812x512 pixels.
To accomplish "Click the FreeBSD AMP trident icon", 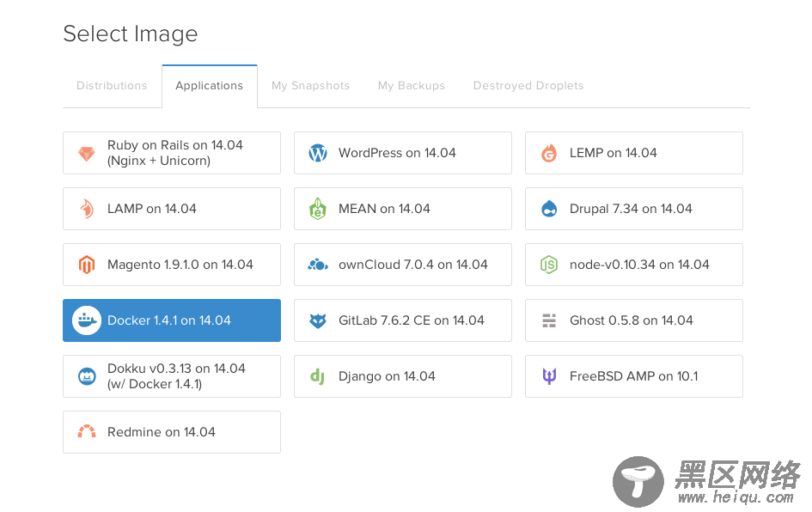I will point(549,376).
